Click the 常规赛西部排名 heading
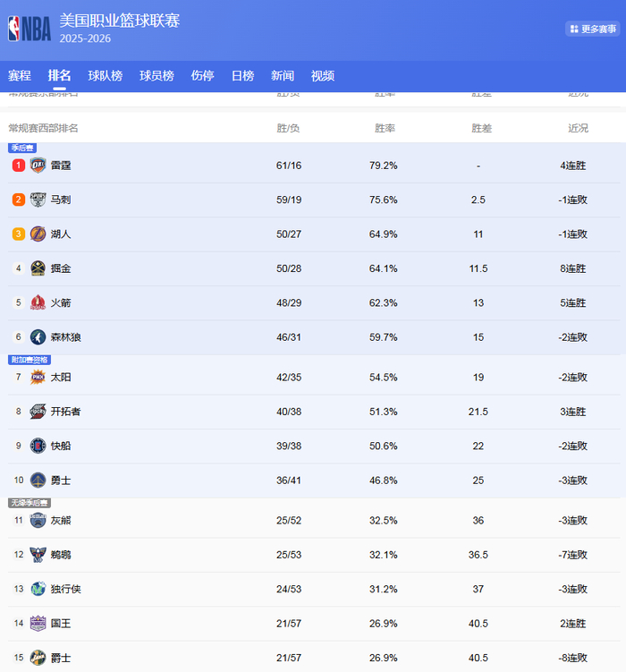 43,128
